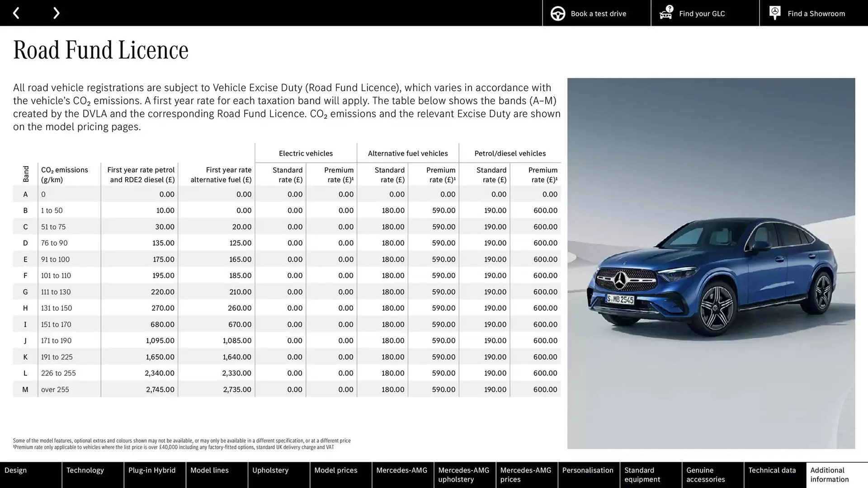Open the 'Mercedes-AMG upholstery' section
Image resolution: width=868 pixels, height=488 pixels.
(x=464, y=474)
